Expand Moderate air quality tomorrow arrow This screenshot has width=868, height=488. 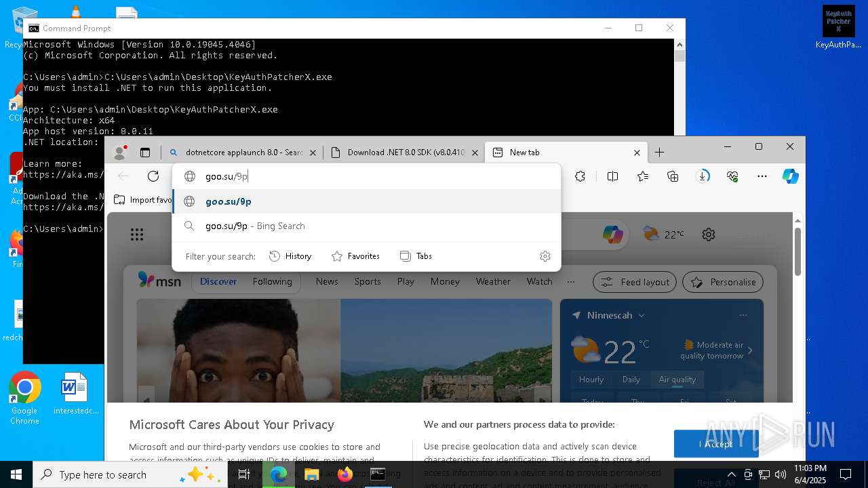pyautogui.click(x=750, y=350)
